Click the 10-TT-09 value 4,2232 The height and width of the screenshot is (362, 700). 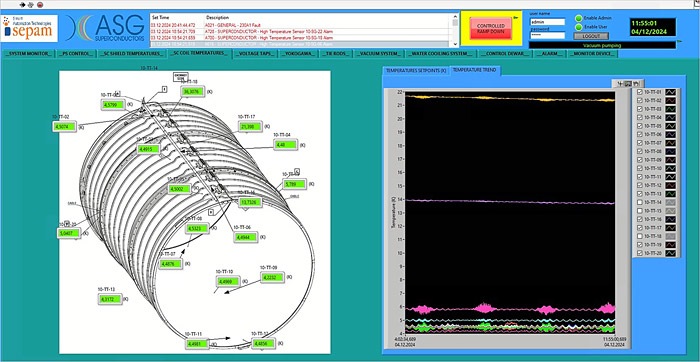tap(272, 277)
